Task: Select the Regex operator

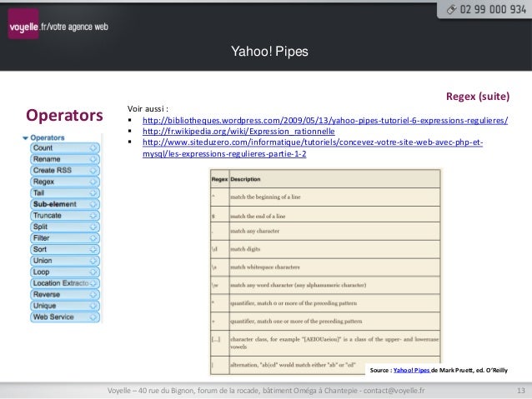Action: pos(65,182)
